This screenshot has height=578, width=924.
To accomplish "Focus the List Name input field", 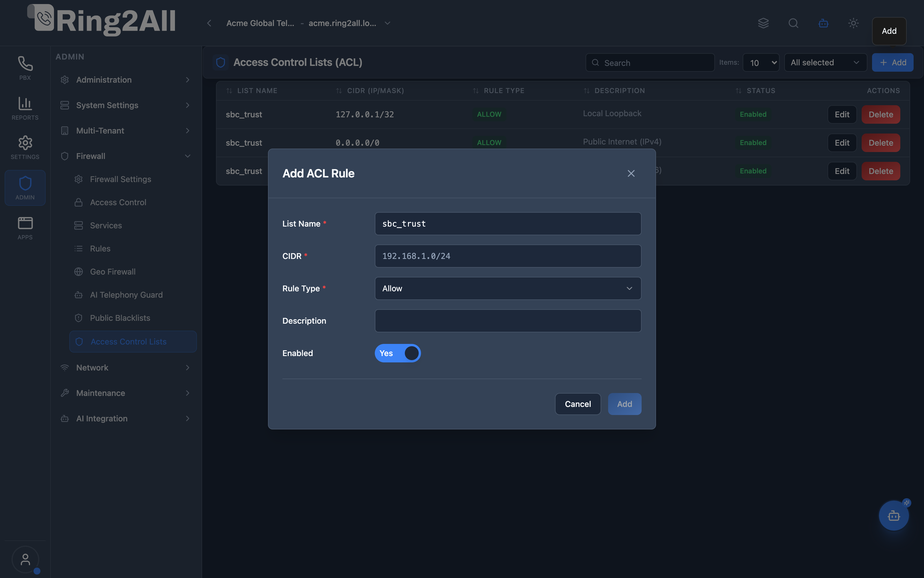I will tap(508, 224).
